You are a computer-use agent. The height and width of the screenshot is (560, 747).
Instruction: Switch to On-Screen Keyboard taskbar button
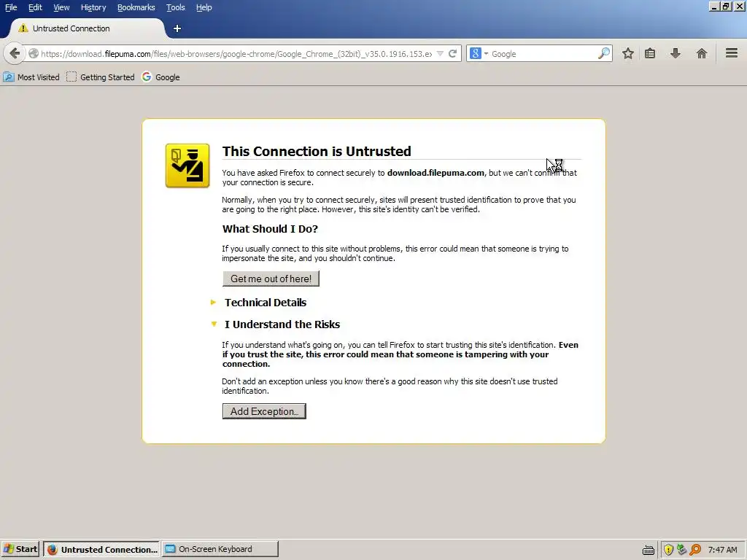point(220,549)
